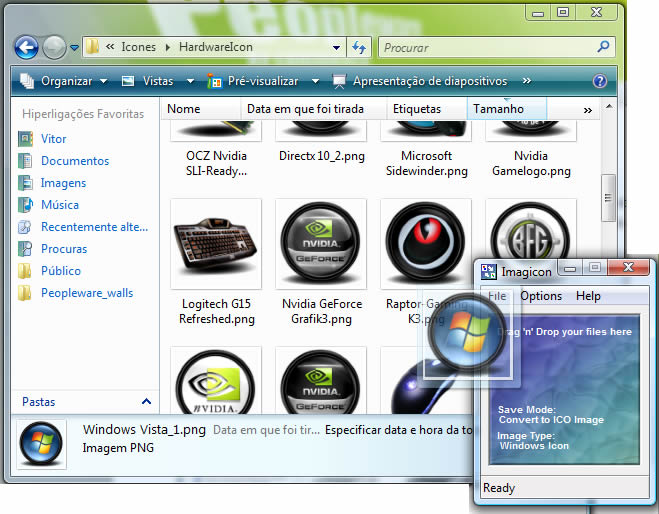Show hidden columns with the » chevron
Viewport: 659px width, 514px height.
click(587, 109)
